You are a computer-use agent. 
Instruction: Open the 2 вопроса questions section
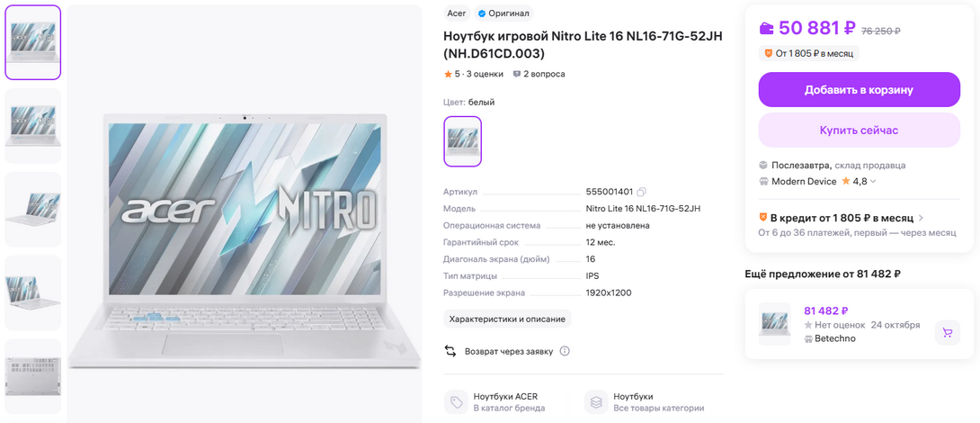[x=539, y=74]
